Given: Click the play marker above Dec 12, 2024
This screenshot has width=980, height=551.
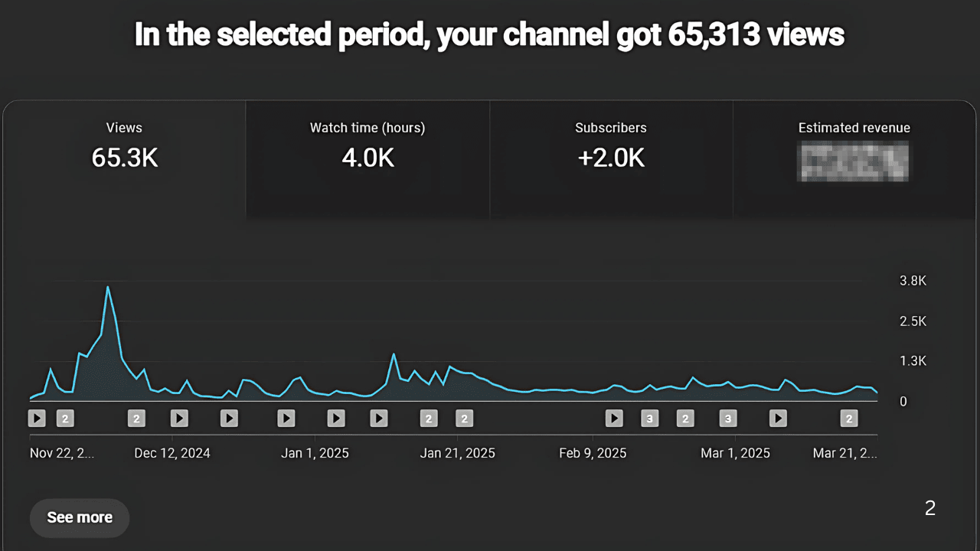Looking at the screenshot, I should coord(179,419).
